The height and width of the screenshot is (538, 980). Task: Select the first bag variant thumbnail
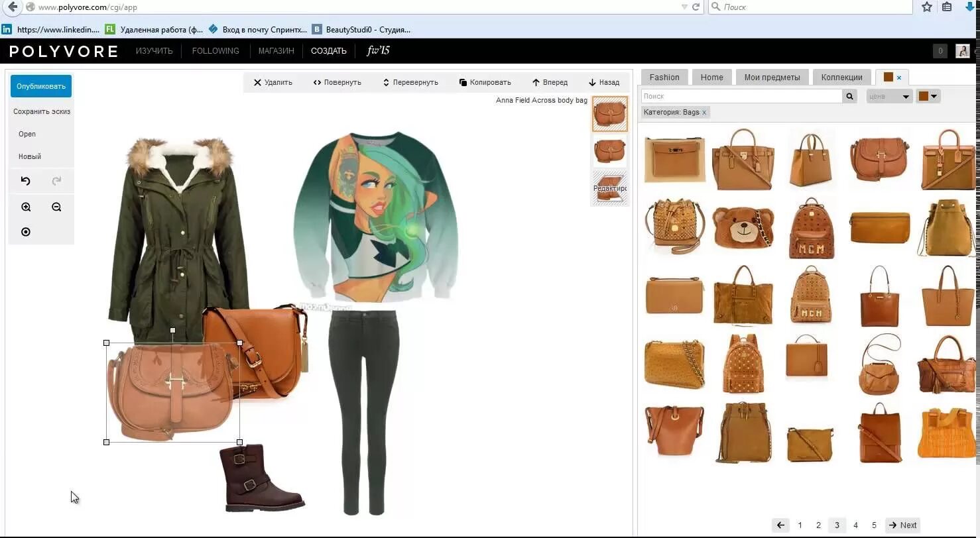tap(609, 114)
